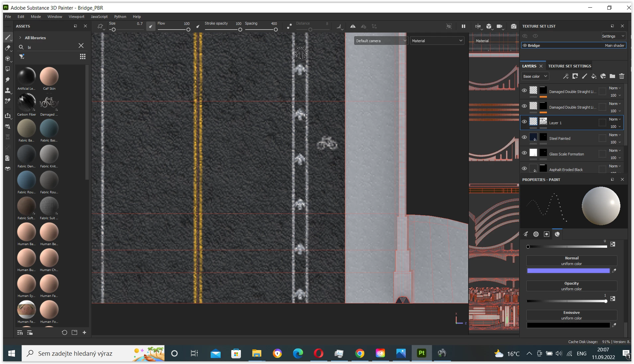Image resolution: width=634 pixels, height=364 pixels.
Task: Open the grid view options in Assets
Action: click(x=83, y=56)
